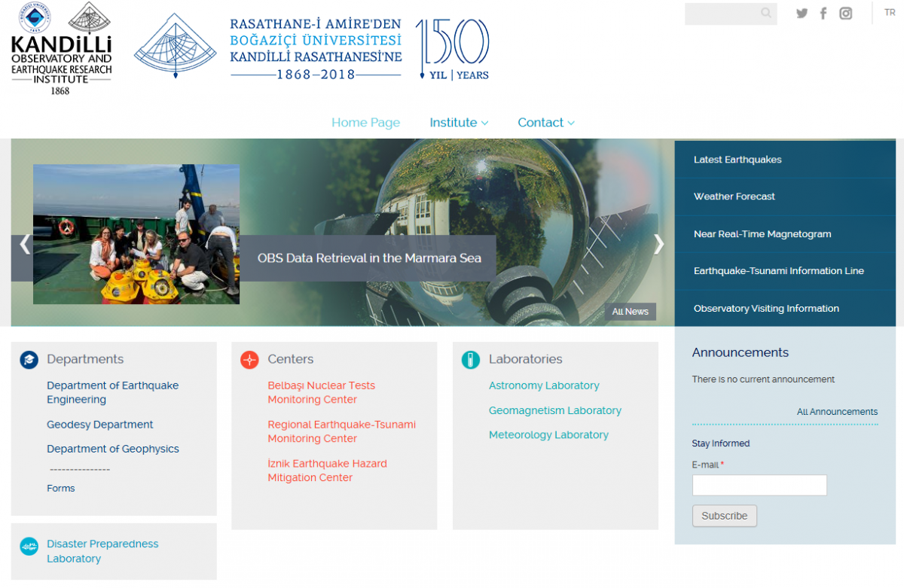Viewport: 904px width, 588px height.
Task: Click the orange Centers compass icon
Action: point(249,360)
